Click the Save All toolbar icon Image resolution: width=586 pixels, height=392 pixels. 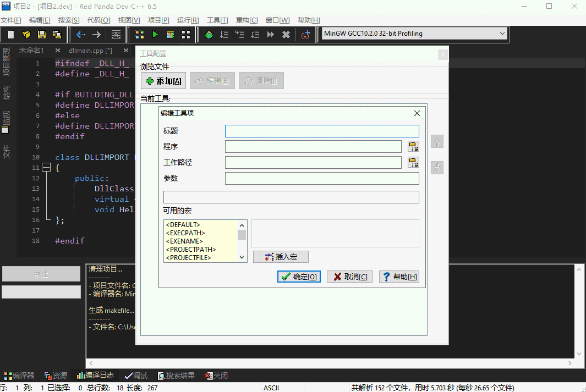pos(58,34)
